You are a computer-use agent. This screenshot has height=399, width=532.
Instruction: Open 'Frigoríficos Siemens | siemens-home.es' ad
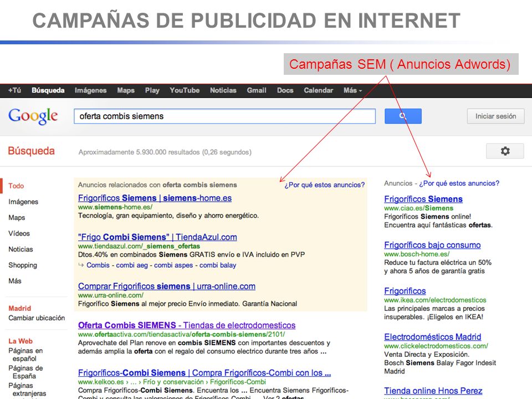155,198
